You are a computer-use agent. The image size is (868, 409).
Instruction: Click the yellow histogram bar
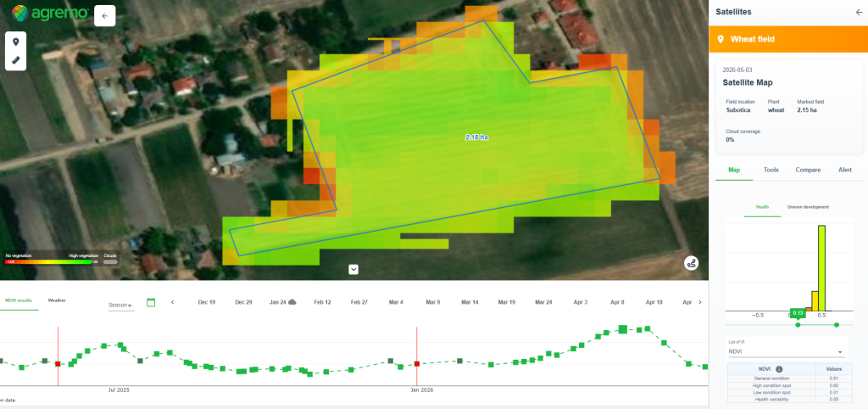[x=815, y=301]
